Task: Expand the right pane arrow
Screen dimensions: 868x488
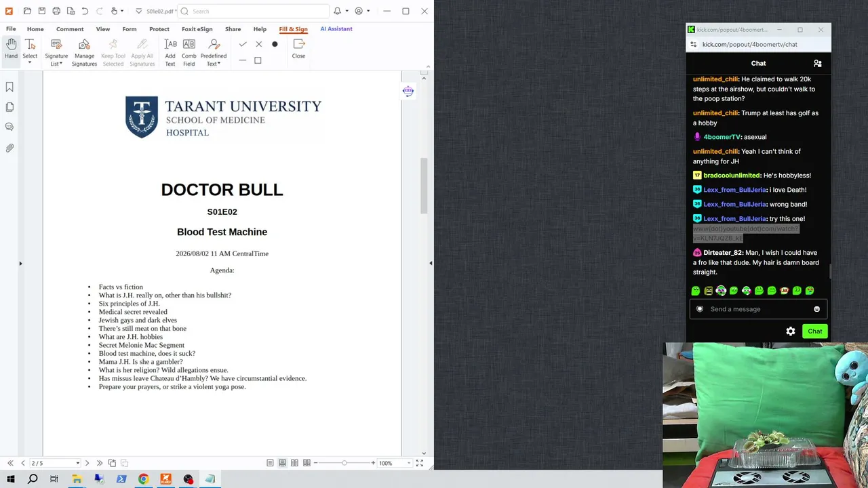Action: (431, 263)
